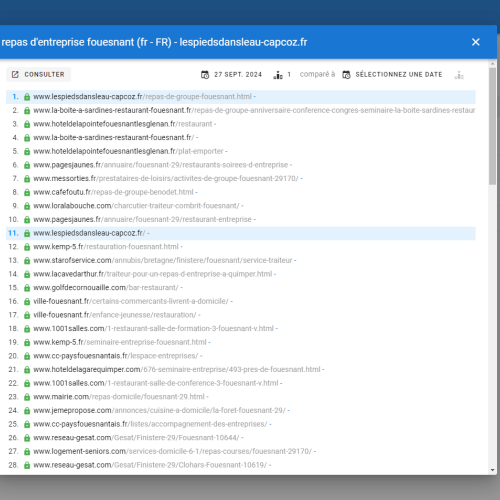Click green padlock icon on result 11
500x500 pixels.
27,234
